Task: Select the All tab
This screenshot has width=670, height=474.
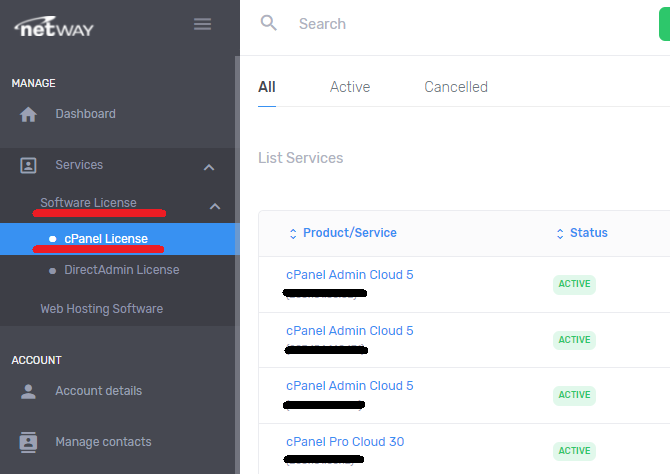Action: 266,87
